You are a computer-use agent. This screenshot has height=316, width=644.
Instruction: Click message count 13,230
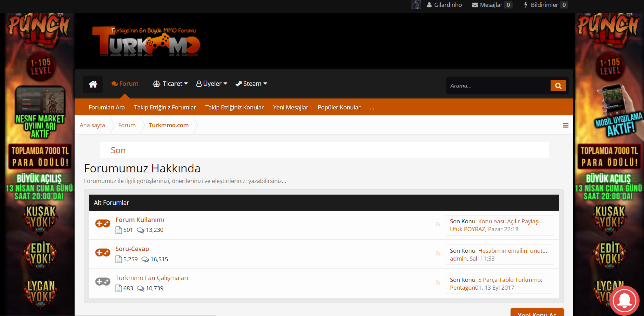(155, 230)
